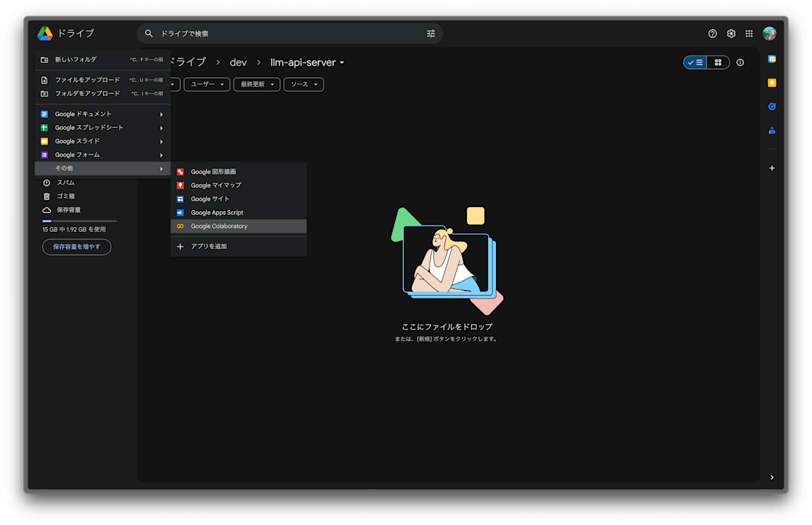This screenshot has width=812, height=525.
Task: Open the ユーザー filter dropdown
Action: tap(206, 85)
